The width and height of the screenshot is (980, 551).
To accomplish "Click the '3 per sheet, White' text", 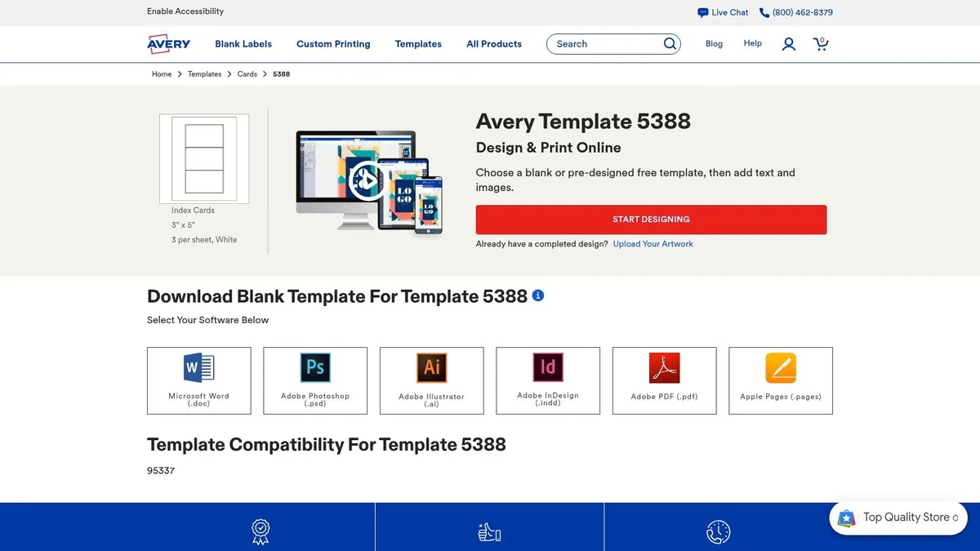I will 204,240.
